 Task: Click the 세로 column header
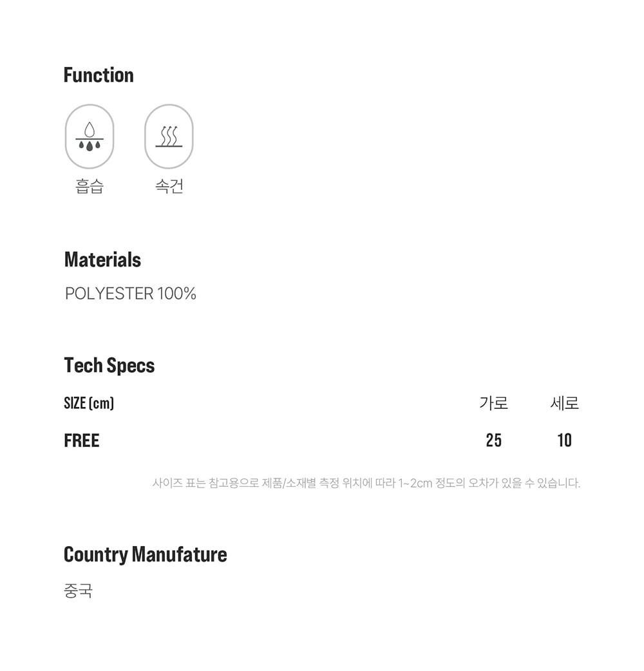pyautogui.click(x=564, y=403)
